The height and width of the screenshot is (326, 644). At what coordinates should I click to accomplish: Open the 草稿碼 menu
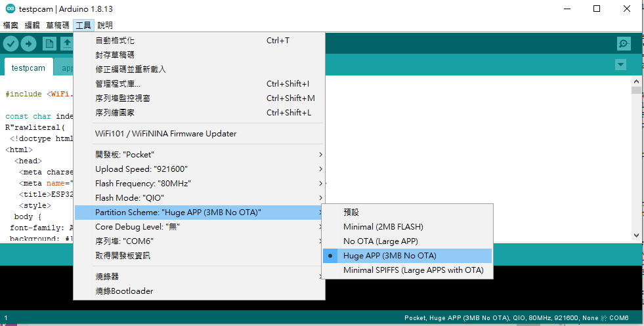[x=58, y=26]
